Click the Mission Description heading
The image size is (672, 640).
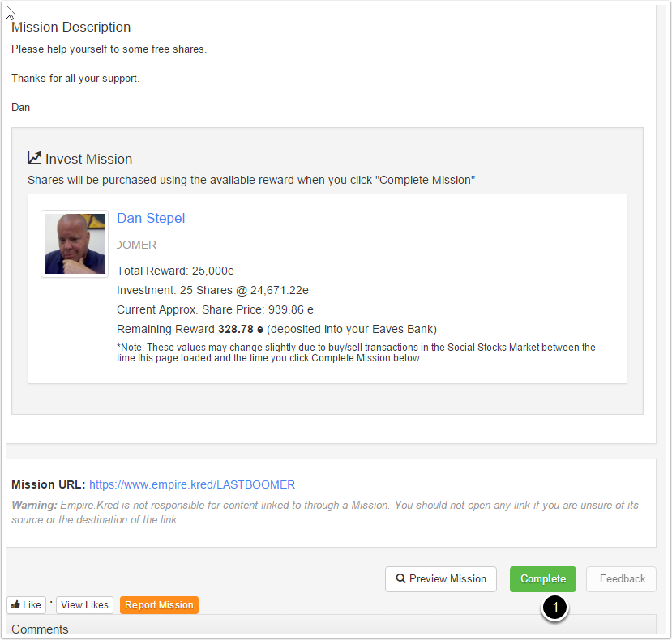click(x=71, y=28)
